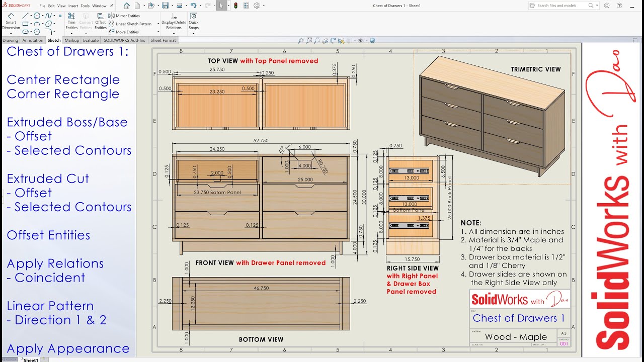644x362 pixels.
Task: Expand the New document dropdown arrow
Action: point(144,6)
